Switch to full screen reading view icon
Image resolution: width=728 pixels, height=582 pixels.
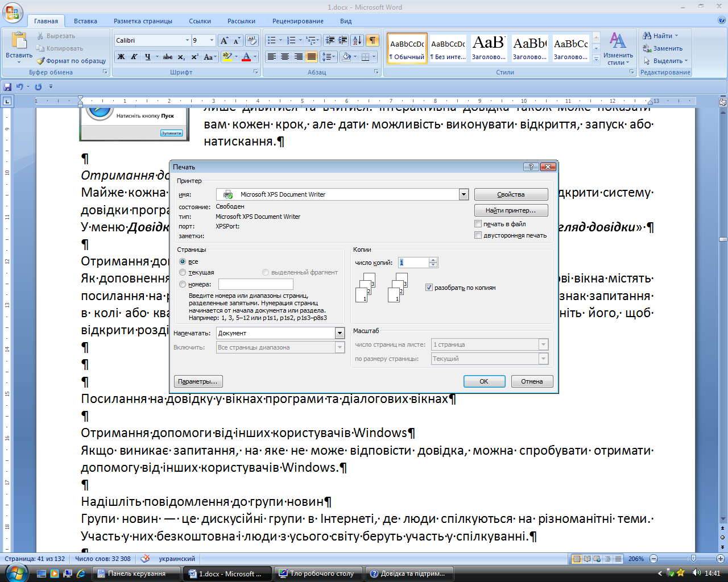coord(588,559)
